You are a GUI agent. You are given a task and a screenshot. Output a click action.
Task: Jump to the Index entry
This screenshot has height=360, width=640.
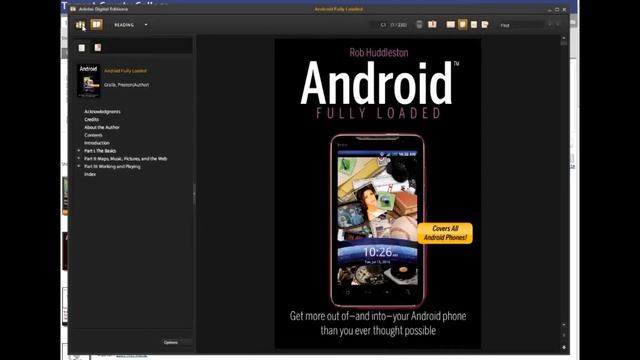tap(90, 174)
